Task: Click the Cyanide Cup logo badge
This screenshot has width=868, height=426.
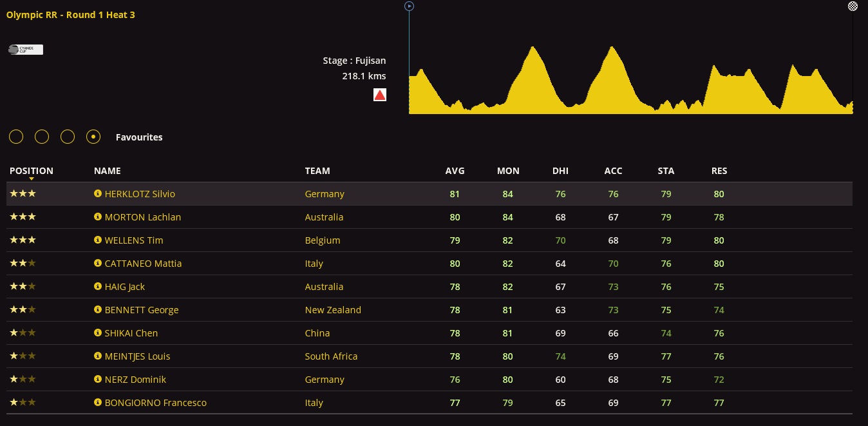Action: click(26, 49)
